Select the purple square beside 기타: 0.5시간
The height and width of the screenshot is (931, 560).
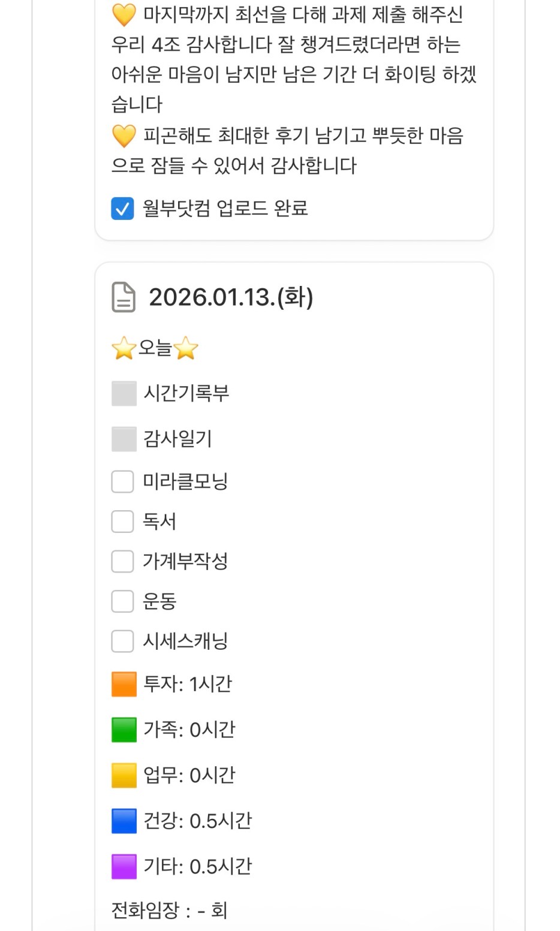point(124,867)
